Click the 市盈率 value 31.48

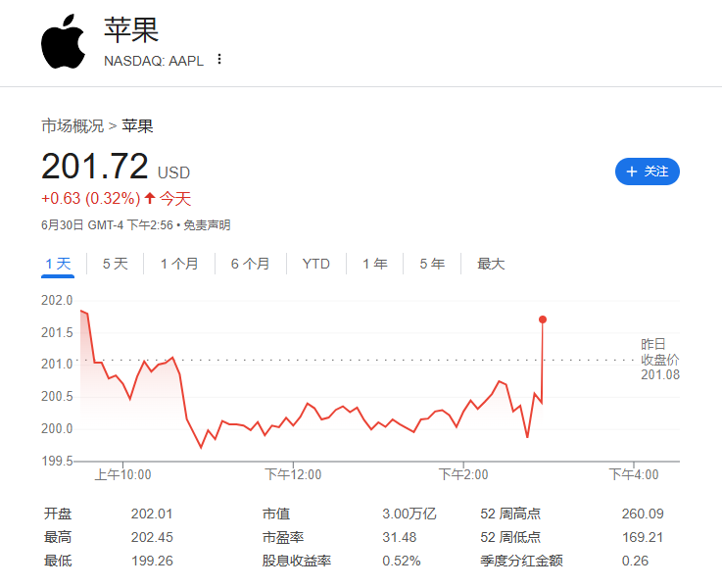click(400, 537)
